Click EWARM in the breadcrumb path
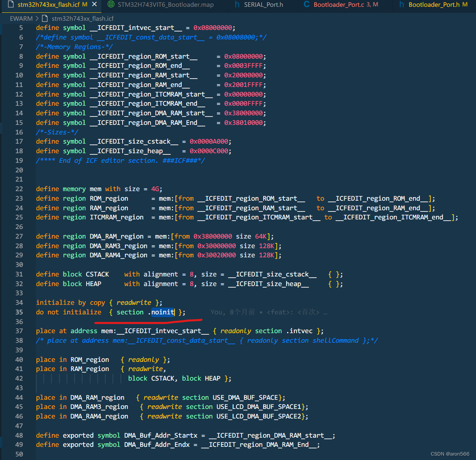Image resolution: width=476 pixels, height=460 pixels. click(x=21, y=18)
